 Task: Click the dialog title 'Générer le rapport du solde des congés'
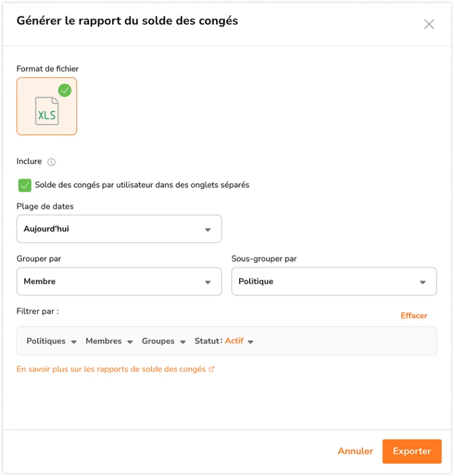click(x=128, y=21)
